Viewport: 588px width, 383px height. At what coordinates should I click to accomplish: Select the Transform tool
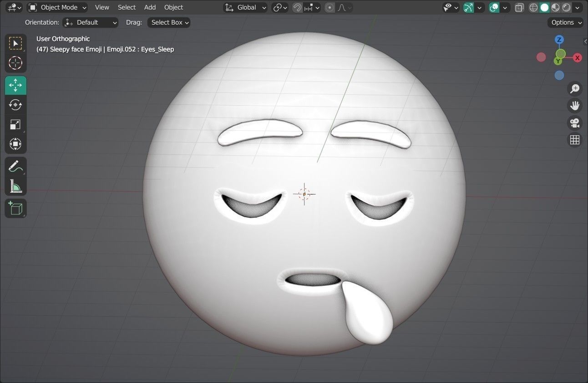click(15, 144)
